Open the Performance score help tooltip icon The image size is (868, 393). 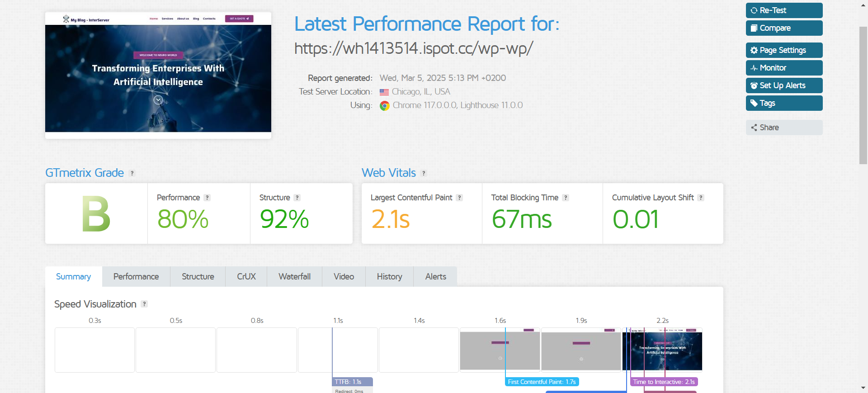tap(207, 198)
